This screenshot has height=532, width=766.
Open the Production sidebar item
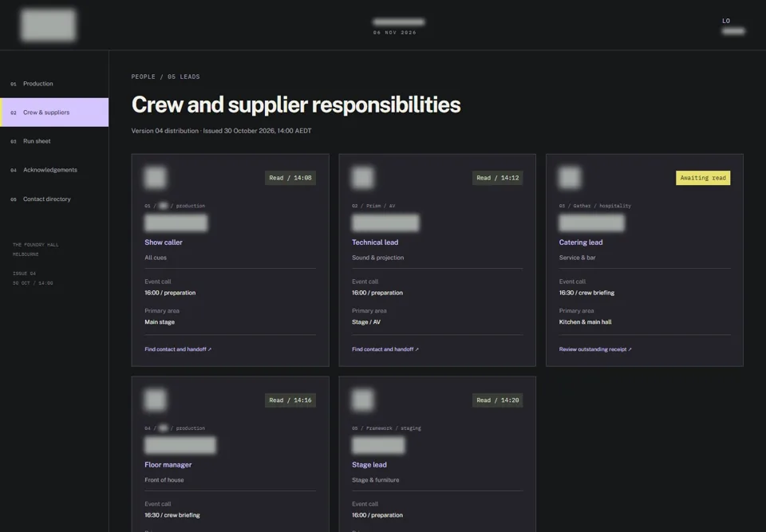(54, 84)
